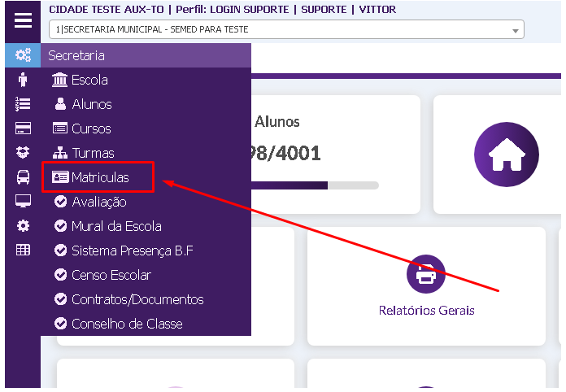The image size is (566, 392).
Task: Open the secretaria selection dropdown
Action: coord(286,30)
